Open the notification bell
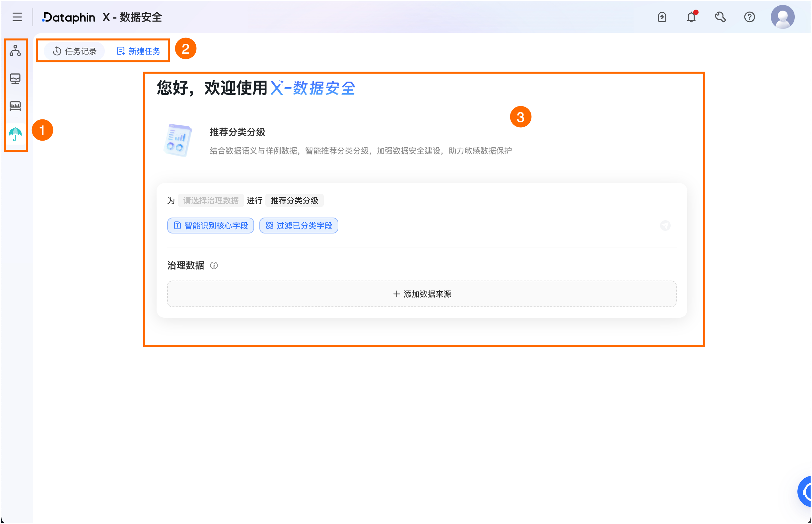Screen dimensions: 812x524 692,17
